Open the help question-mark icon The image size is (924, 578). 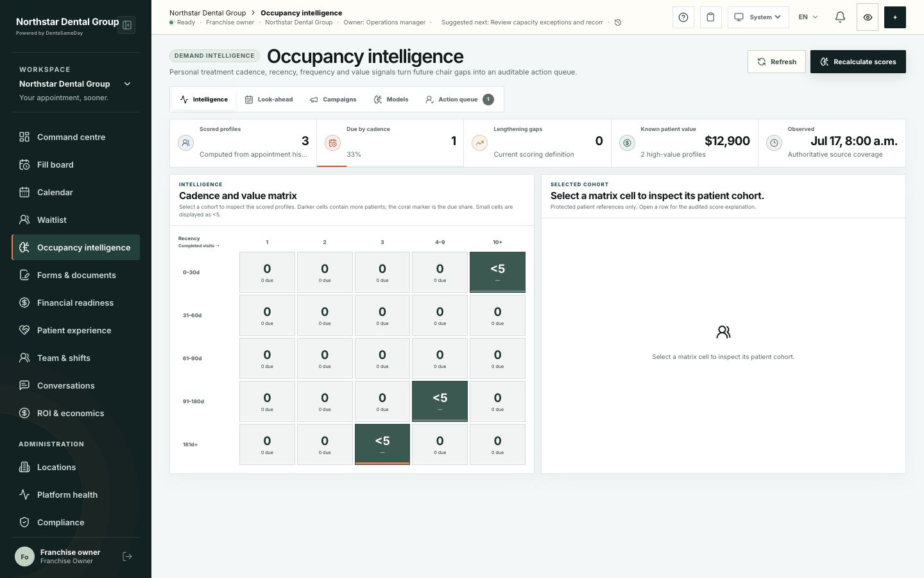point(683,17)
